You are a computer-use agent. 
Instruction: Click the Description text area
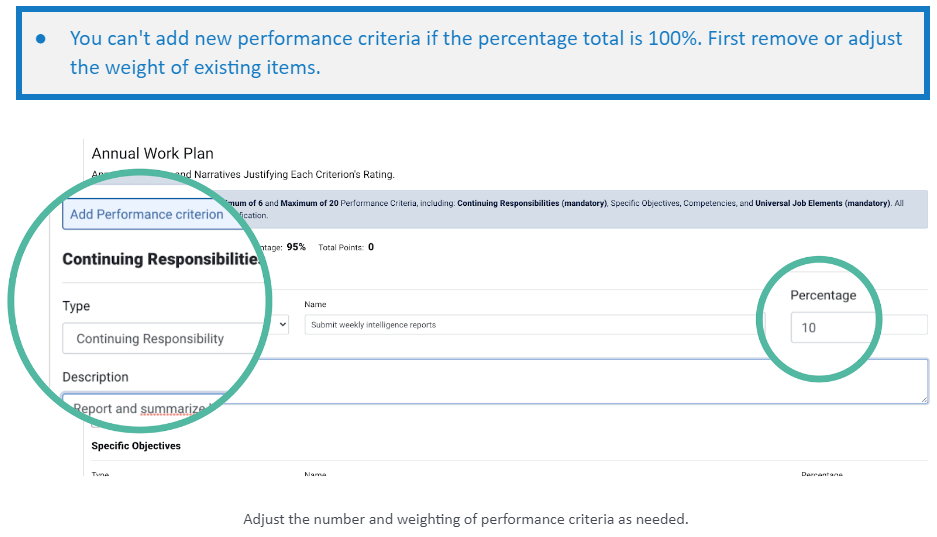(495, 382)
